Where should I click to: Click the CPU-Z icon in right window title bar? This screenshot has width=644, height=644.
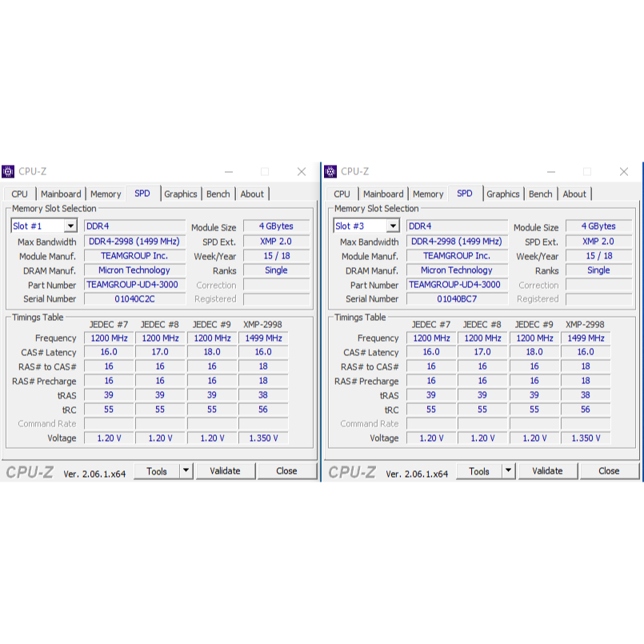(331, 171)
